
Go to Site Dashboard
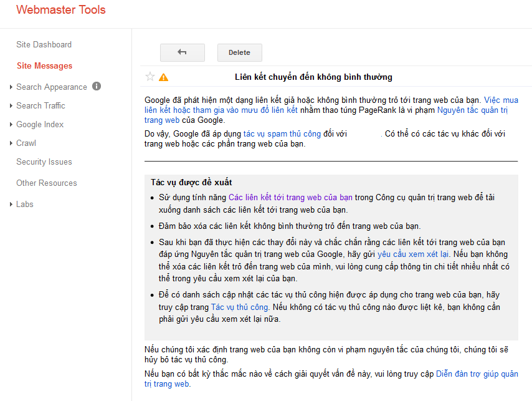coord(44,44)
